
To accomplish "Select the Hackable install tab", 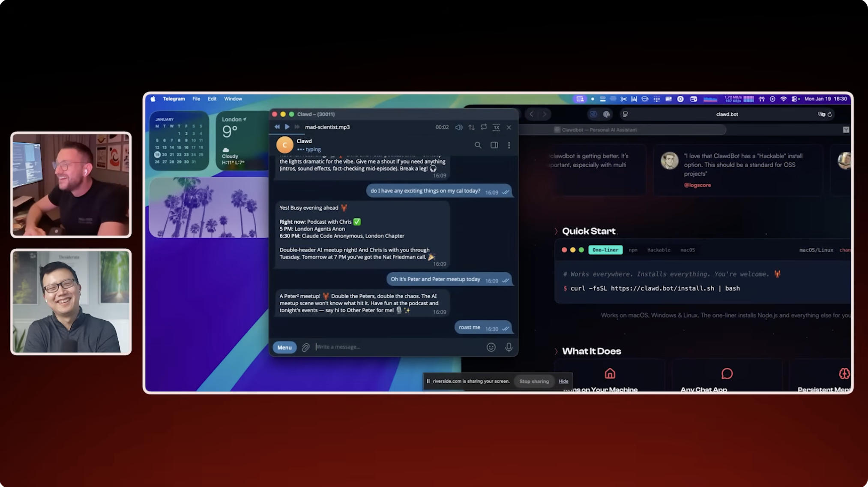I will tap(658, 250).
